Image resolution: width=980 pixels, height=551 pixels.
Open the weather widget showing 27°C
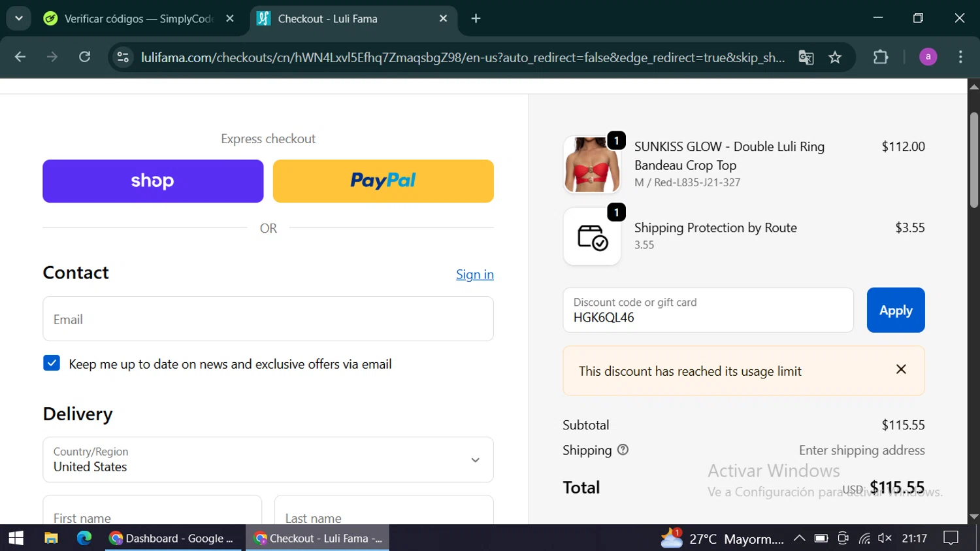click(723, 539)
